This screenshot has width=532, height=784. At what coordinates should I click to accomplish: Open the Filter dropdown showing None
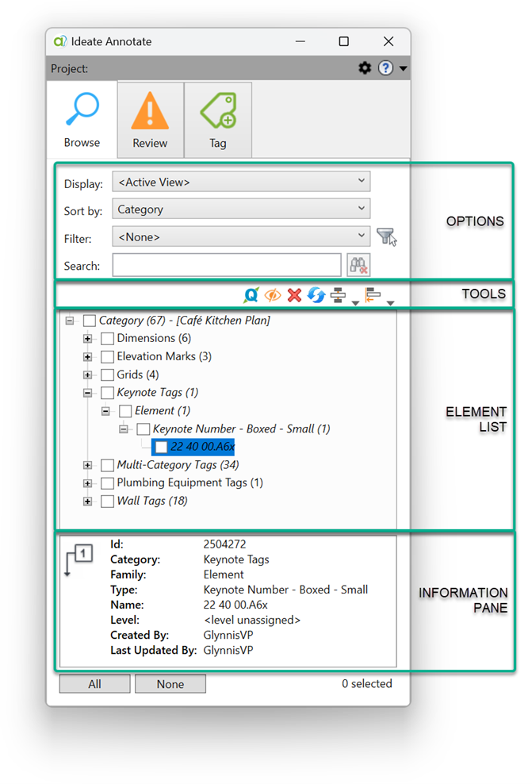pyautogui.click(x=241, y=236)
